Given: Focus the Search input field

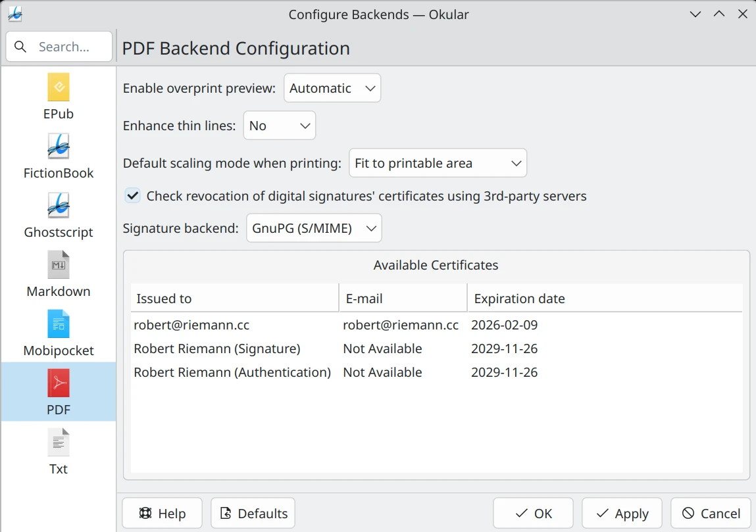Looking at the screenshot, I should 59,47.
